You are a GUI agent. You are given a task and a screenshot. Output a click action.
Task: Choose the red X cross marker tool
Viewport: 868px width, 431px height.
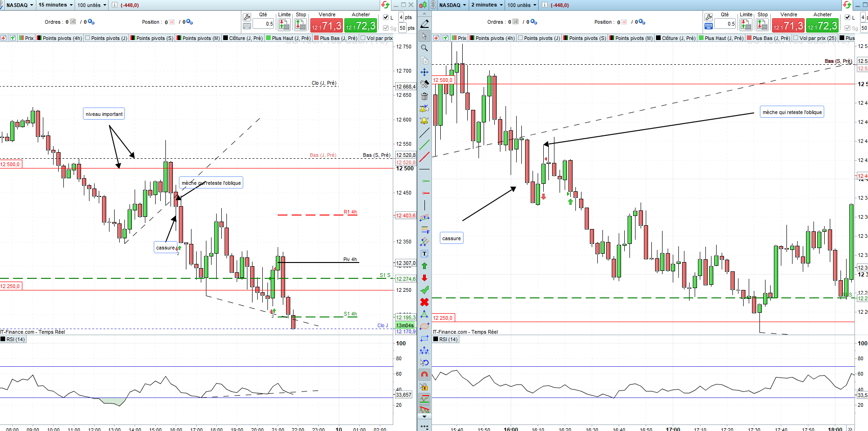tap(424, 302)
